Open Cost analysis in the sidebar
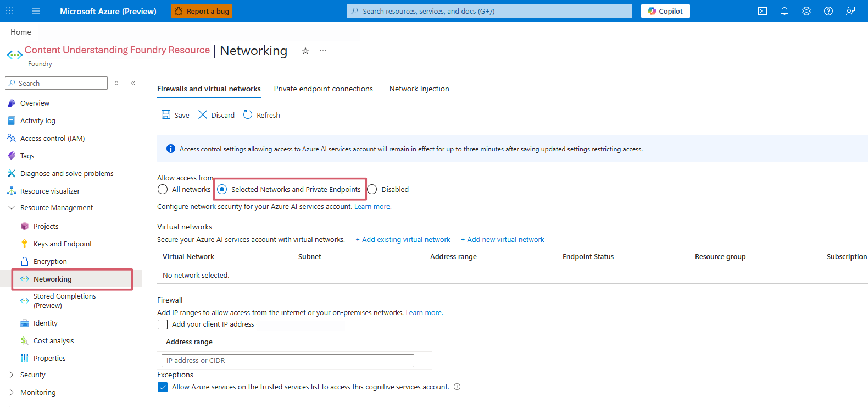The image size is (868, 407). tap(53, 340)
